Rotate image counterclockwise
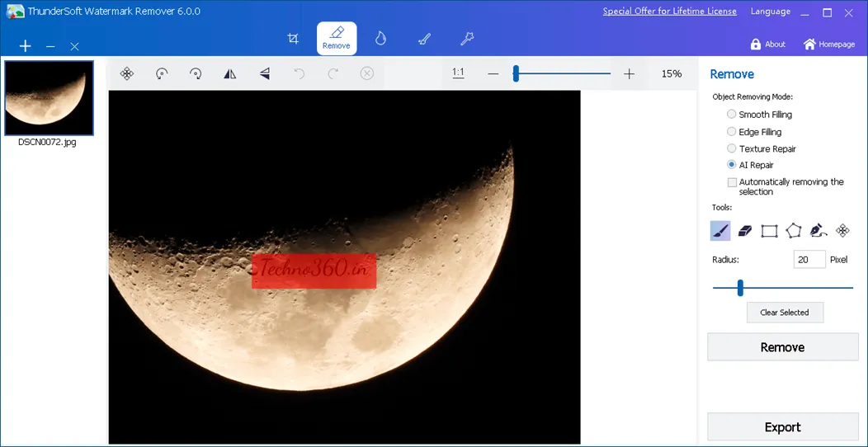 pyautogui.click(x=162, y=73)
